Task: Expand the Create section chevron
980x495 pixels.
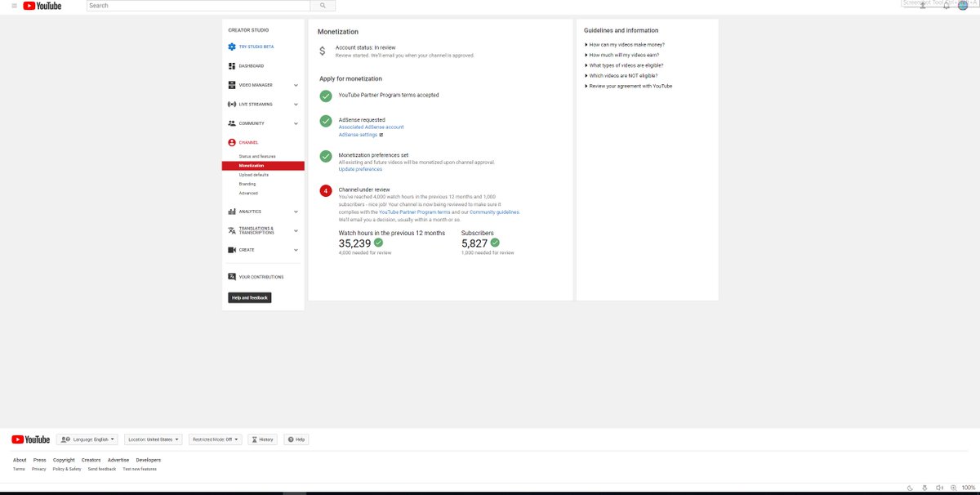Action: [x=296, y=250]
